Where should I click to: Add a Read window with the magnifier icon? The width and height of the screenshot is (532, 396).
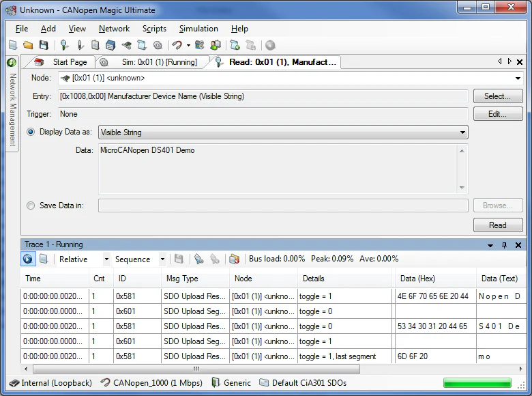pyautogui.click(x=64, y=45)
